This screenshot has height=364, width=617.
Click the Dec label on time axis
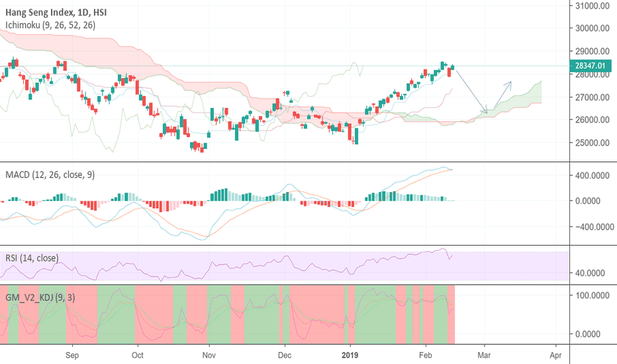285,355
